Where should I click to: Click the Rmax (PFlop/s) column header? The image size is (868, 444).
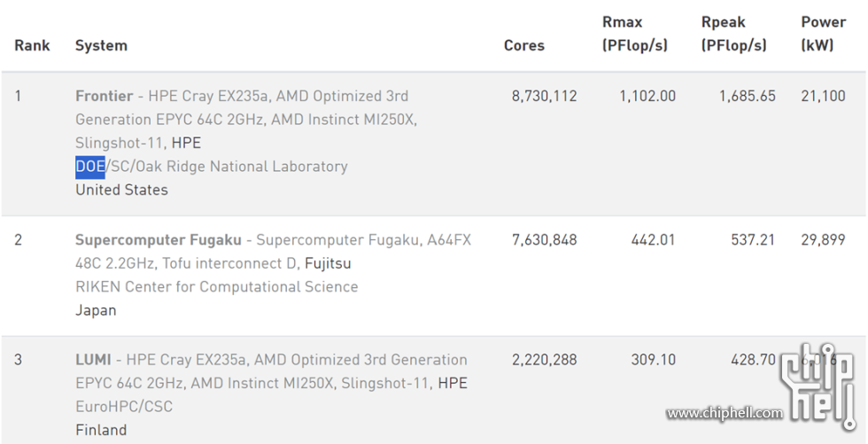pos(634,34)
